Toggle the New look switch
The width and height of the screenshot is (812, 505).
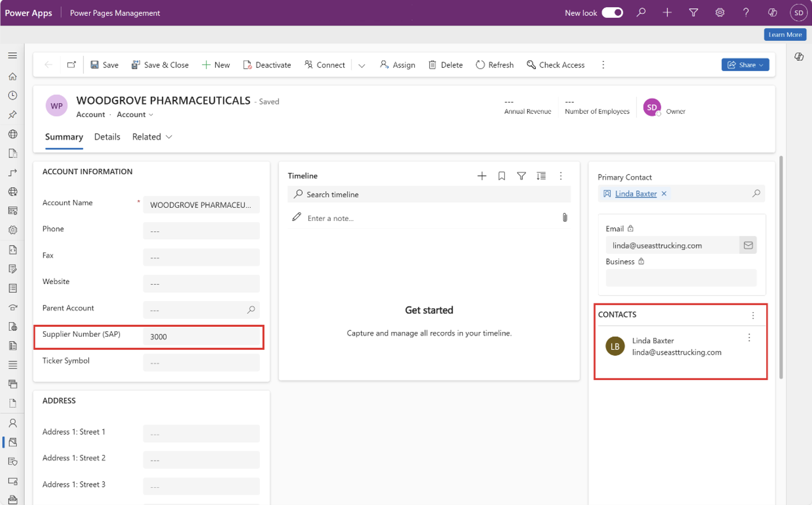[612, 13]
